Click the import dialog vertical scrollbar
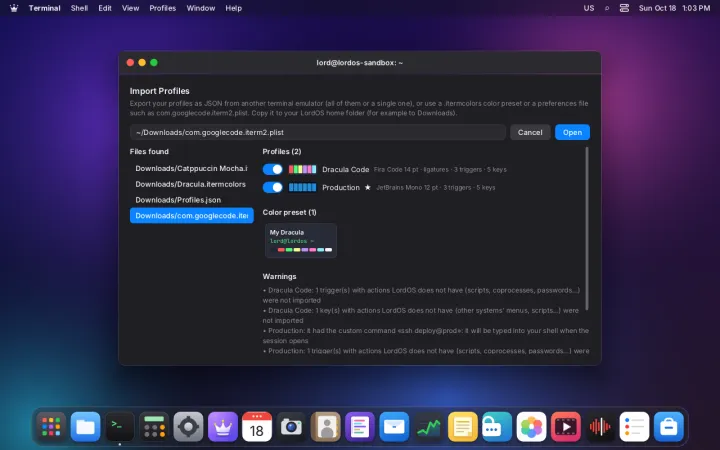Screen dimensions: 720x450 [587, 229]
